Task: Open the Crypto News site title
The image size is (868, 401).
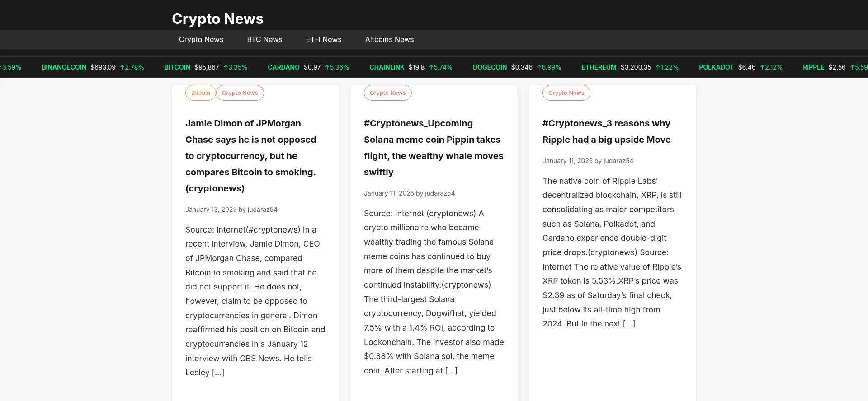Action: click(217, 19)
